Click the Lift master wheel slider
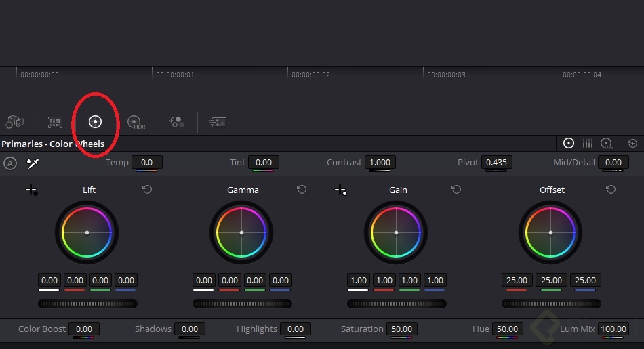This screenshot has height=349, width=644. point(88,304)
